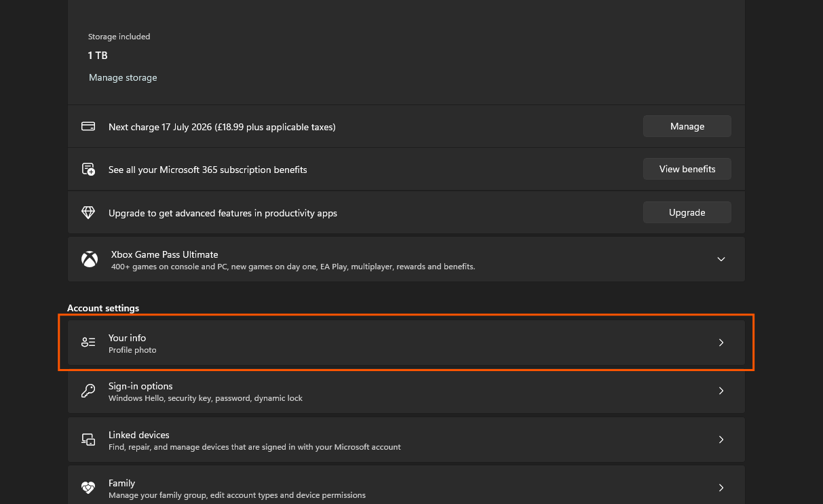Click the 1 TB storage value

(98, 55)
